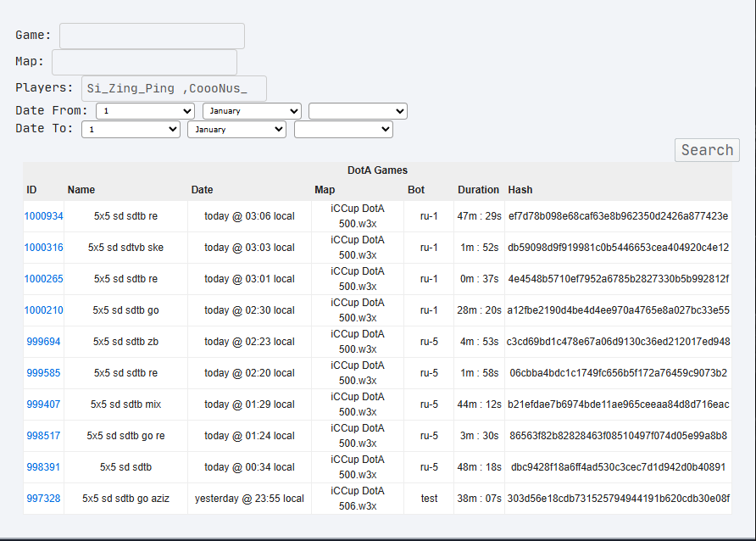
Task: Open game ID 1000934 link
Action: pyautogui.click(x=43, y=216)
